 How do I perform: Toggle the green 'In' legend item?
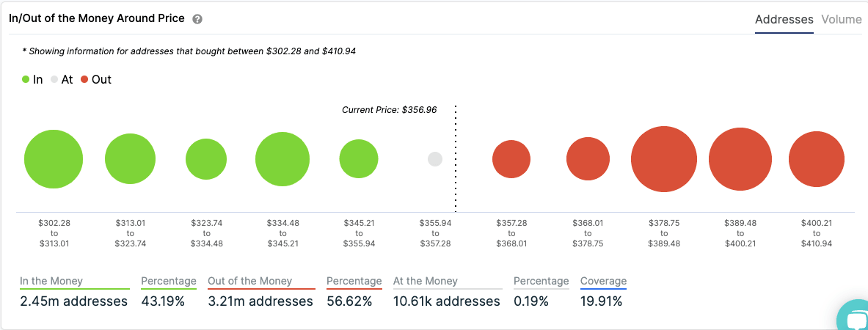(x=33, y=79)
